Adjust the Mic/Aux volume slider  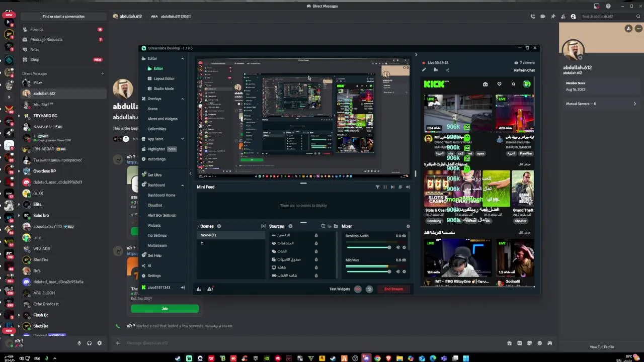click(x=369, y=271)
